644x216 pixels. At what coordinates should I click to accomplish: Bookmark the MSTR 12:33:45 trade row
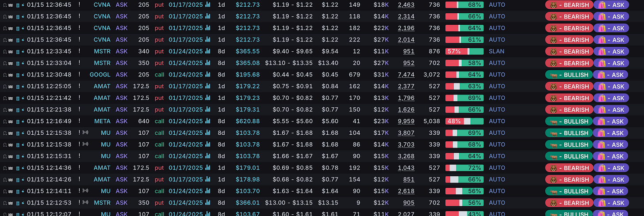point(5,51)
